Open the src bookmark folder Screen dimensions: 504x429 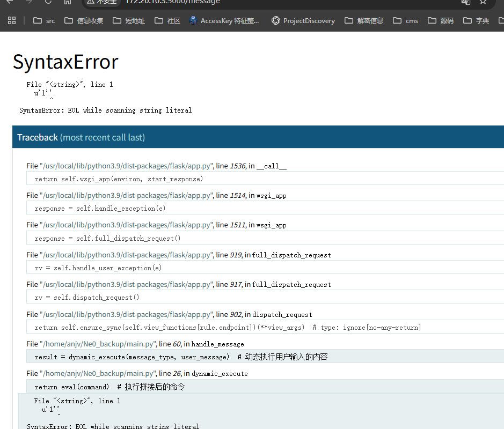(x=44, y=20)
